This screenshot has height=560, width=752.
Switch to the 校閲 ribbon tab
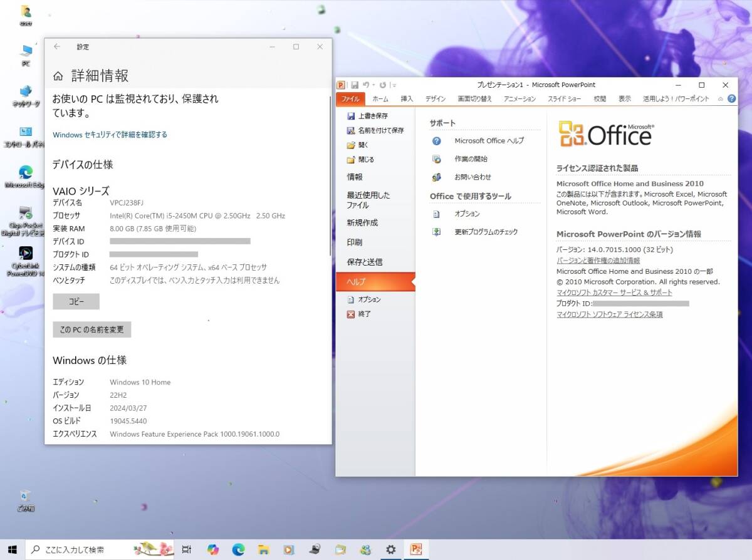tap(600, 99)
